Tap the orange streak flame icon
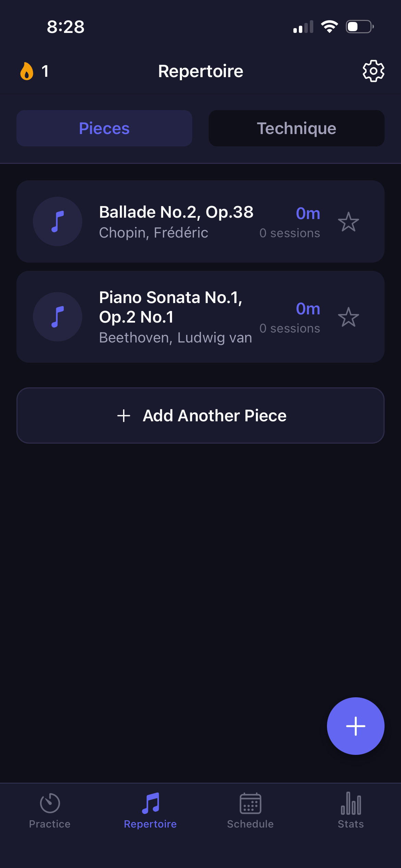This screenshot has width=401, height=868. tap(27, 71)
